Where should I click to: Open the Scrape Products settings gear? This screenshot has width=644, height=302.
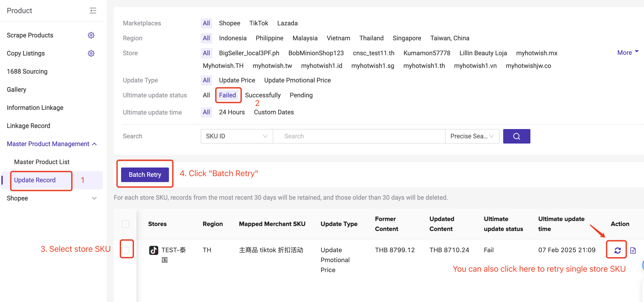click(x=91, y=35)
